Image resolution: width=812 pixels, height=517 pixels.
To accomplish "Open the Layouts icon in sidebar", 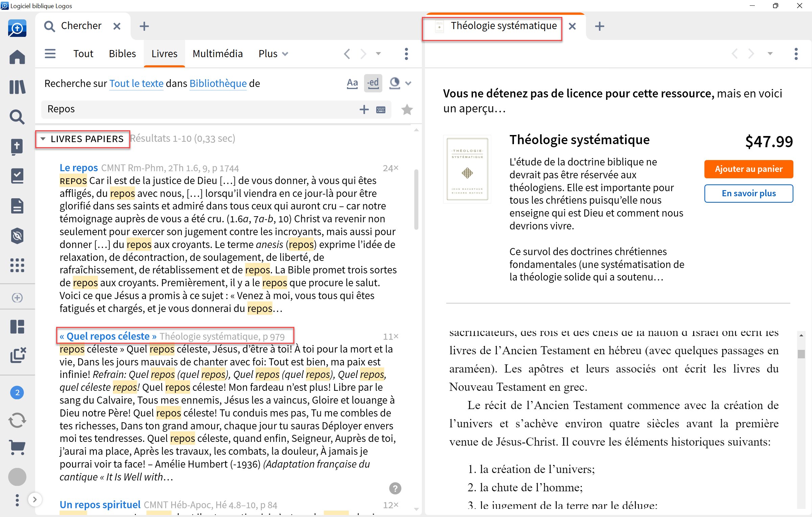I will tap(17, 327).
